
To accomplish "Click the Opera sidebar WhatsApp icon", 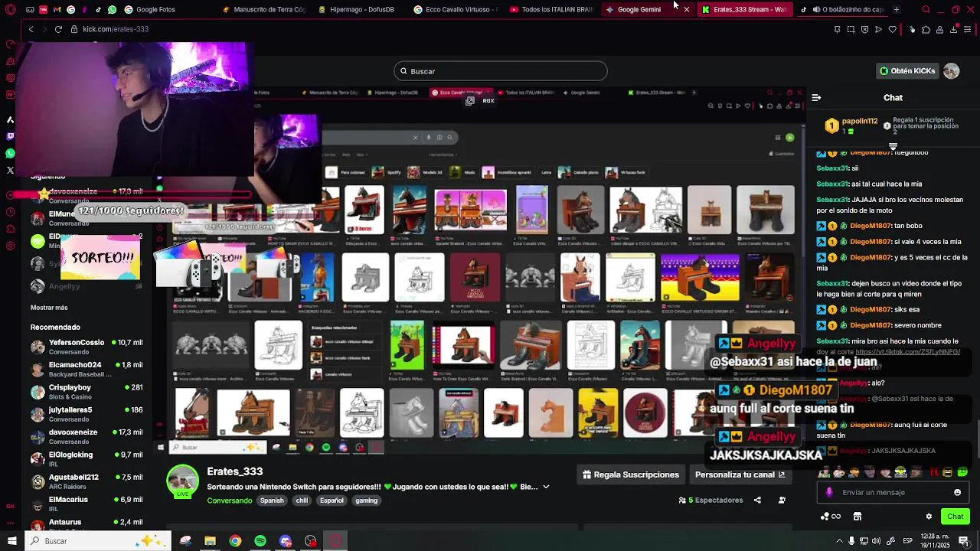I will (10, 152).
